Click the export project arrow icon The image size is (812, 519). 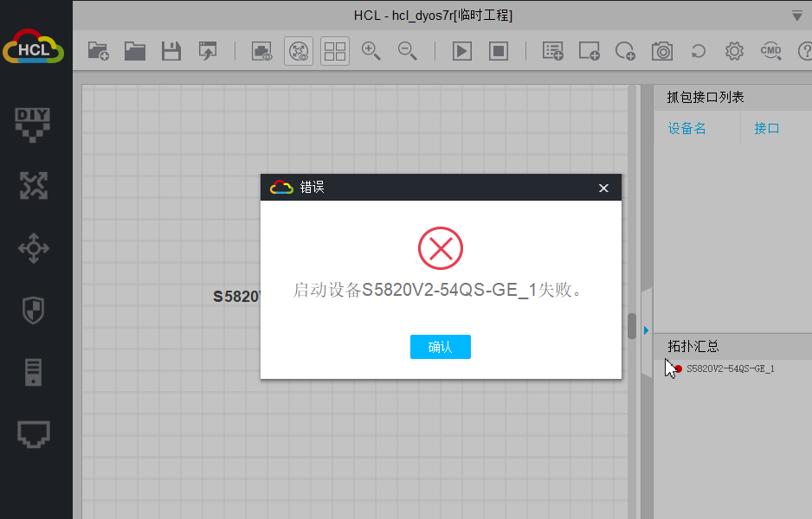click(208, 51)
